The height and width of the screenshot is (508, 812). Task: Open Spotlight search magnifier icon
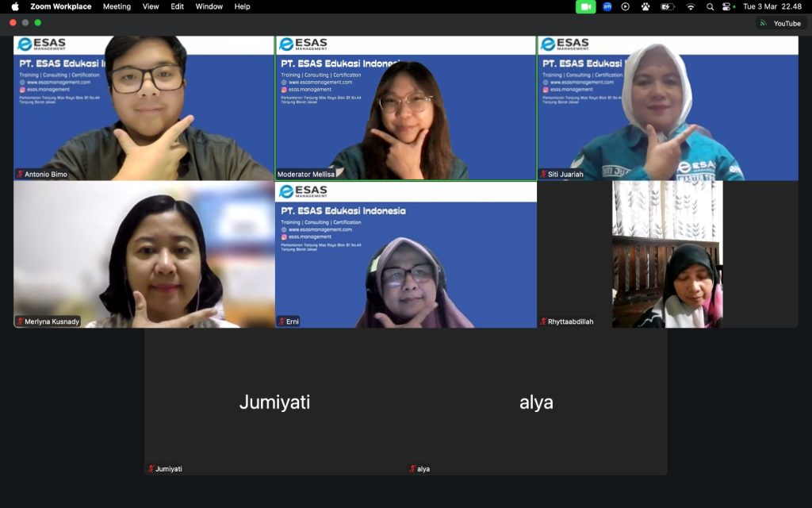tap(710, 6)
